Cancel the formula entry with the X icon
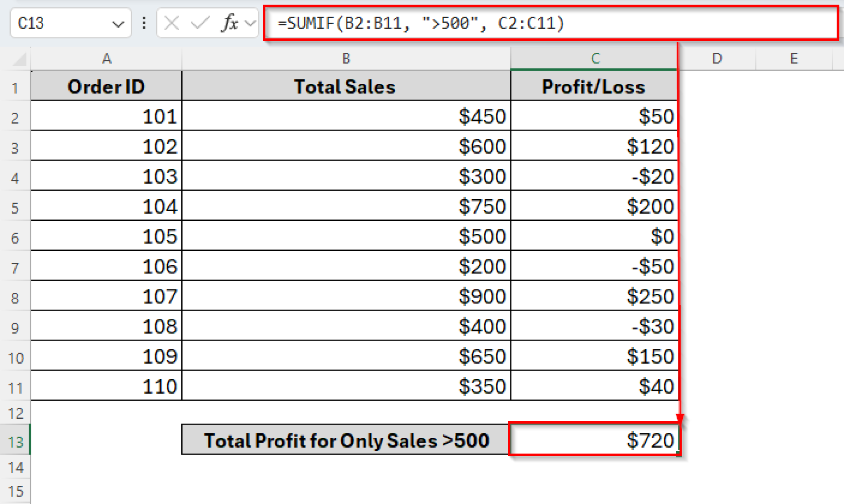 point(171,23)
